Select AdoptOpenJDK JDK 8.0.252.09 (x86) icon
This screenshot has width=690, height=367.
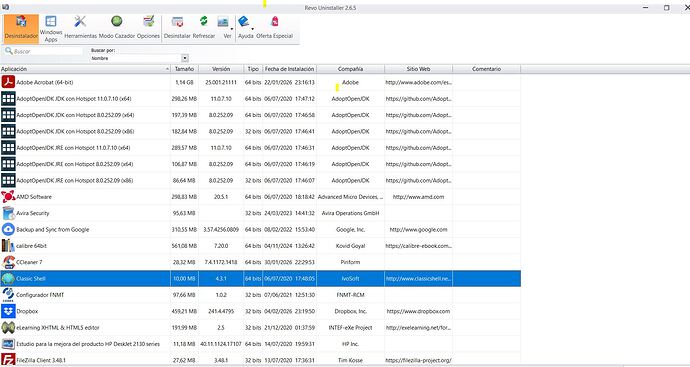click(8, 131)
